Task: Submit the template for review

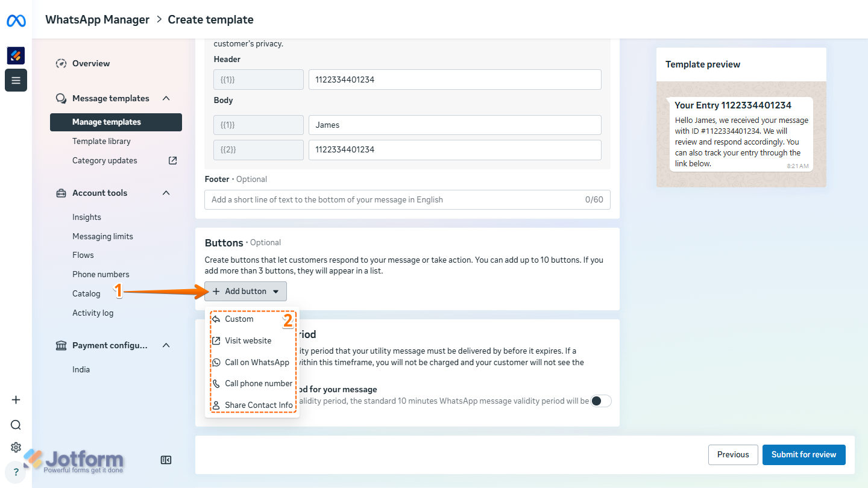Action: click(x=804, y=455)
